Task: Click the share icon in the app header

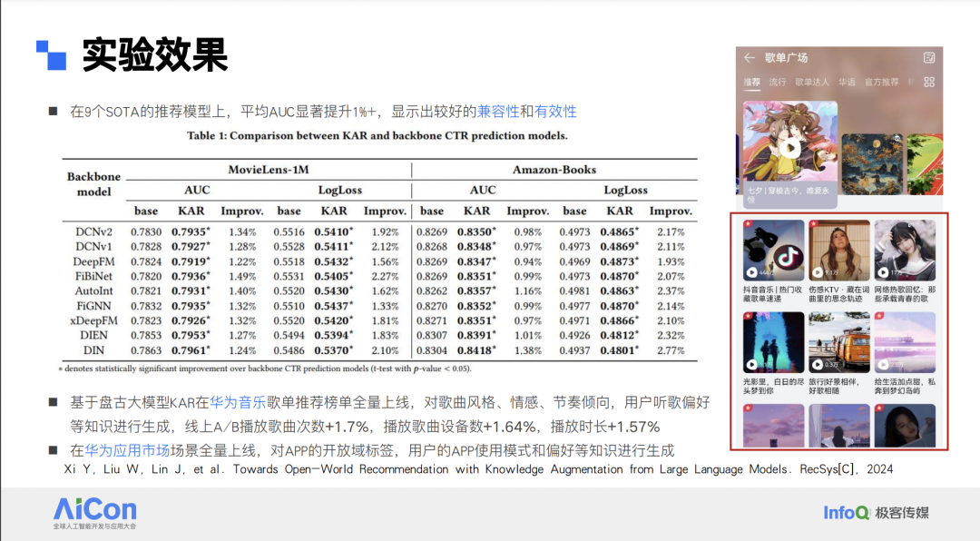Action: pos(929,58)
